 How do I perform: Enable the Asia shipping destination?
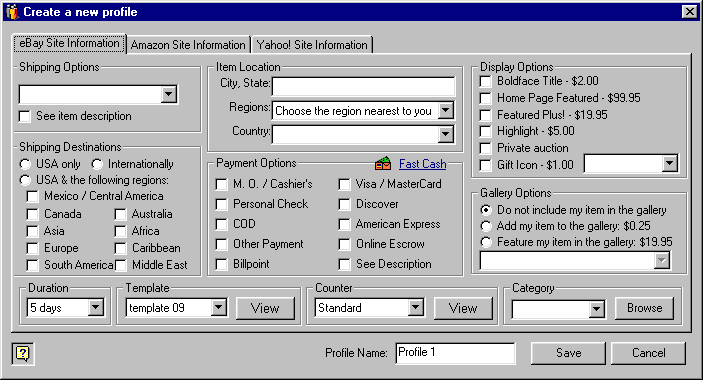(32, 231)
